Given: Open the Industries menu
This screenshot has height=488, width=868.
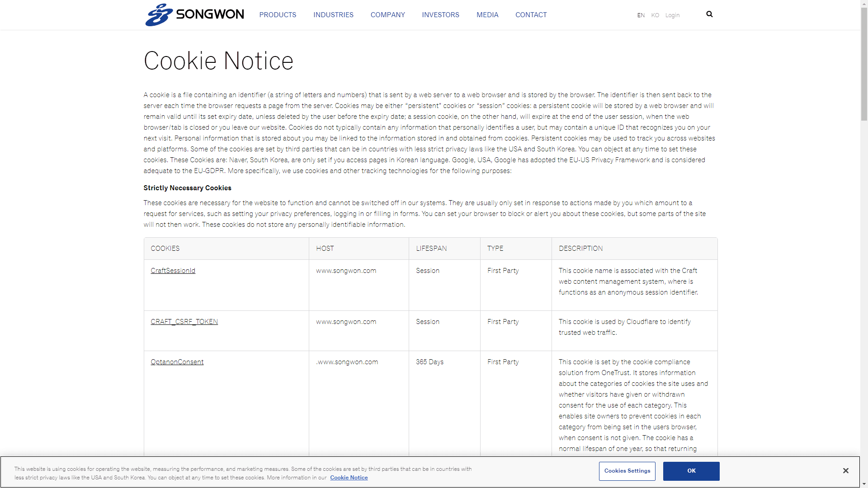Looking at the screenshot, I should pos(333,15).
